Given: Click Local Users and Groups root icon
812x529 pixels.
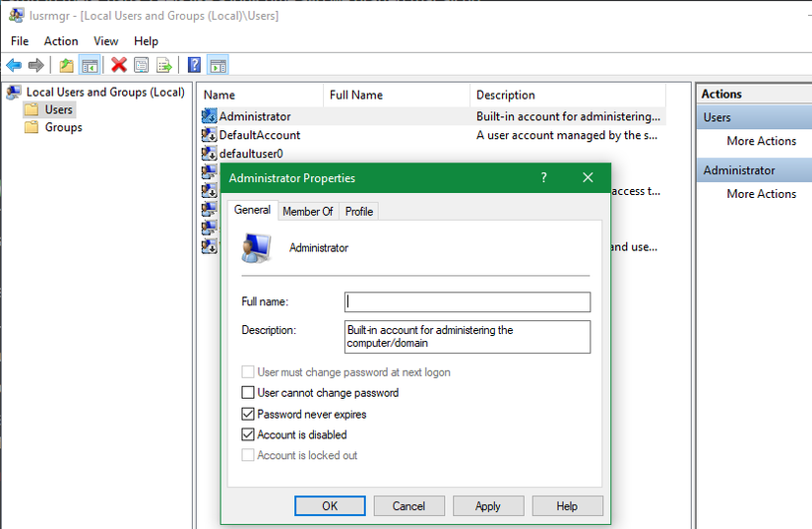Looking at the screenshot, I should click(14, 93).
